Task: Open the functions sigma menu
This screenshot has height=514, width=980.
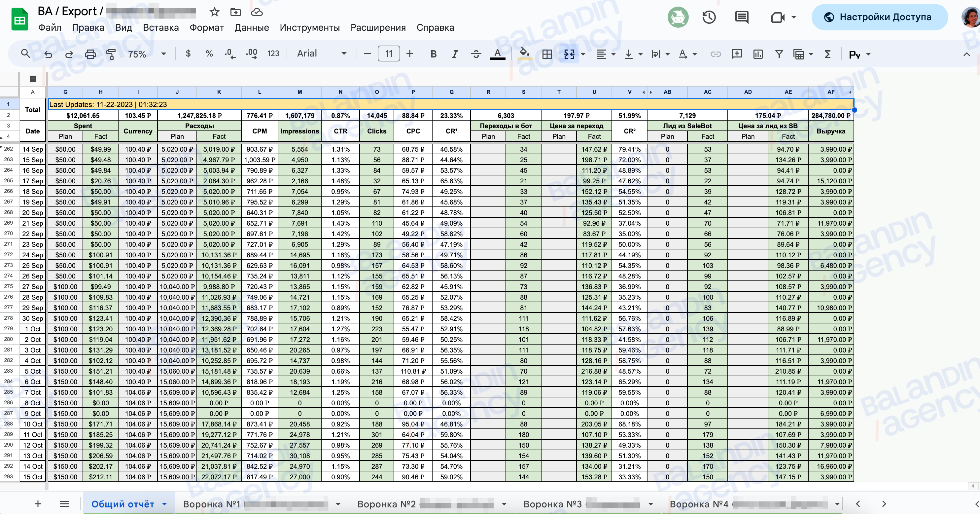Action: (x=827, y=54)
